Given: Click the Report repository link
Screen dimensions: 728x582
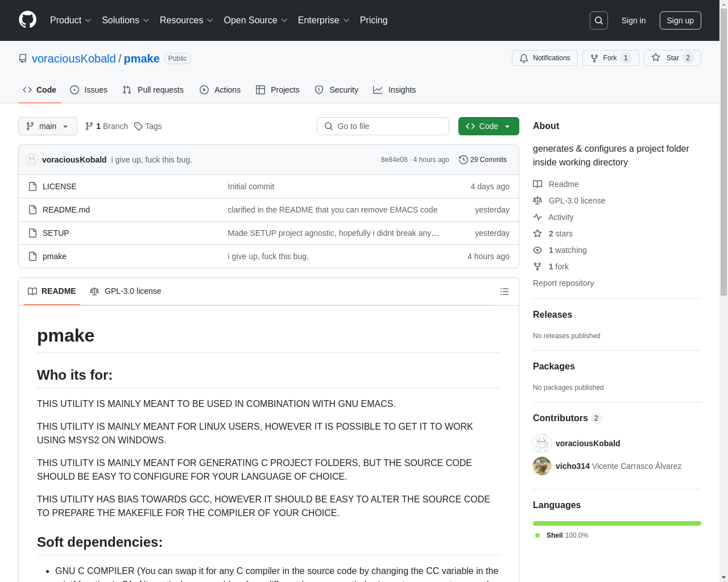Looking at the screenshot, I should [x=563, y=283].
